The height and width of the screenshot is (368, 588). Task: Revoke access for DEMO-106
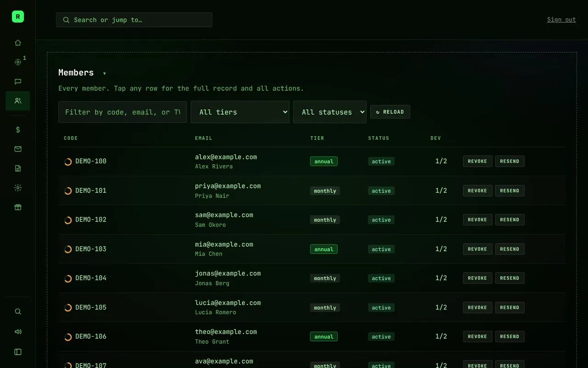pyautogui.click(x=477, y=336)
